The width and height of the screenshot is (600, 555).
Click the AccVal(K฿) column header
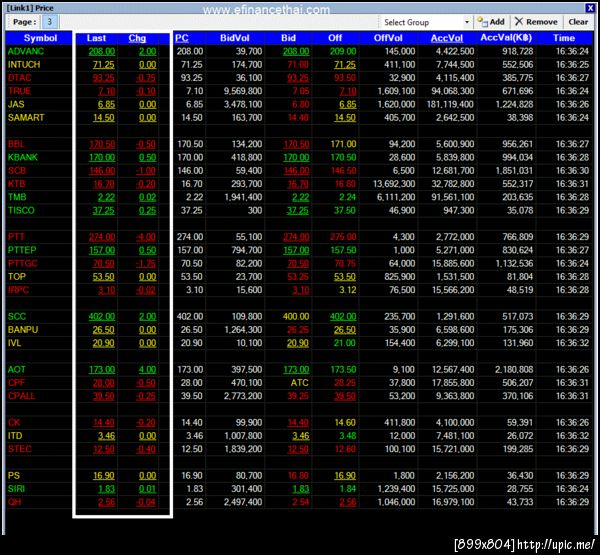[506, 38]
